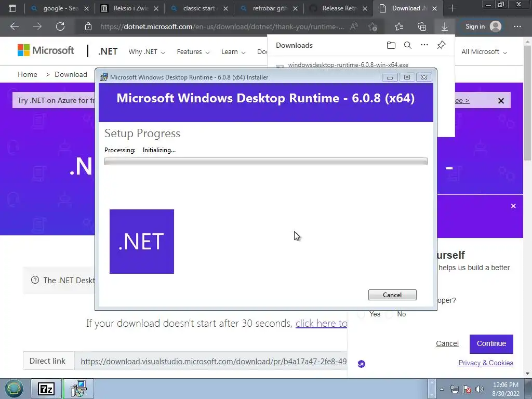
Task: Click the direct download URL field
Action: [x=211, y=361]
